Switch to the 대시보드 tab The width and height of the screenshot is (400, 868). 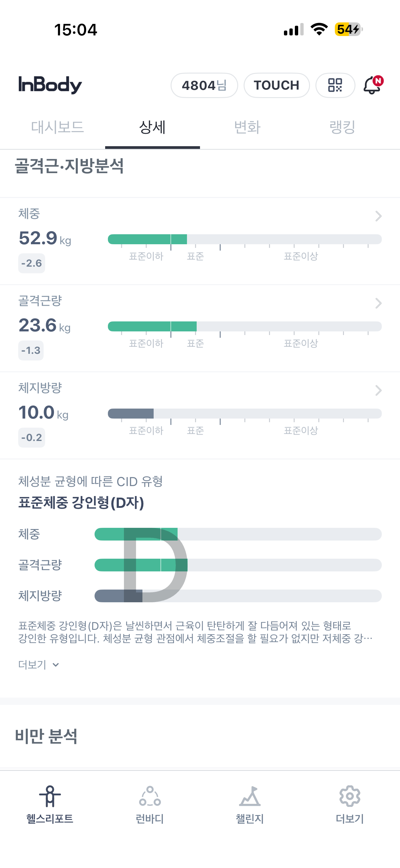coord(57,127)
